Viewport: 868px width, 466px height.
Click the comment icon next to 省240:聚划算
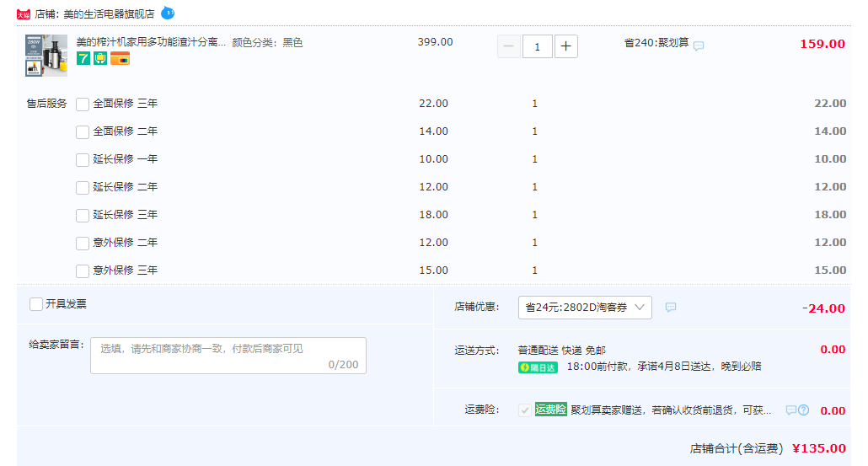699,46
